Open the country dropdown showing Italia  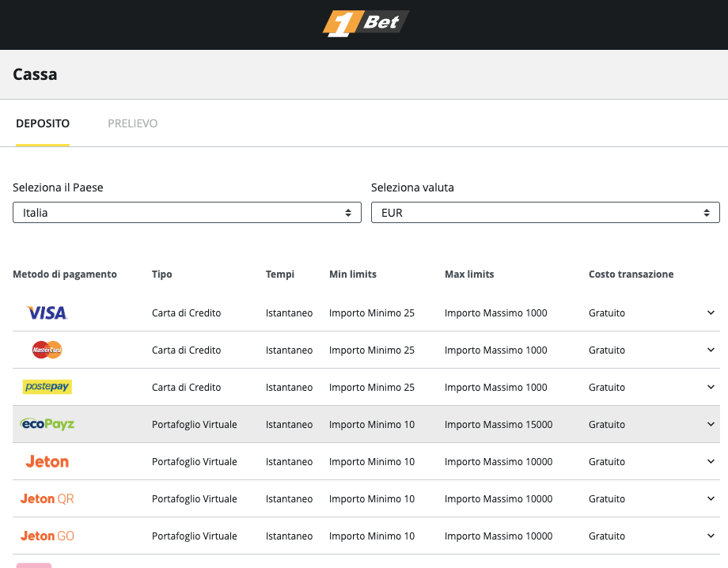pos(187,213)
